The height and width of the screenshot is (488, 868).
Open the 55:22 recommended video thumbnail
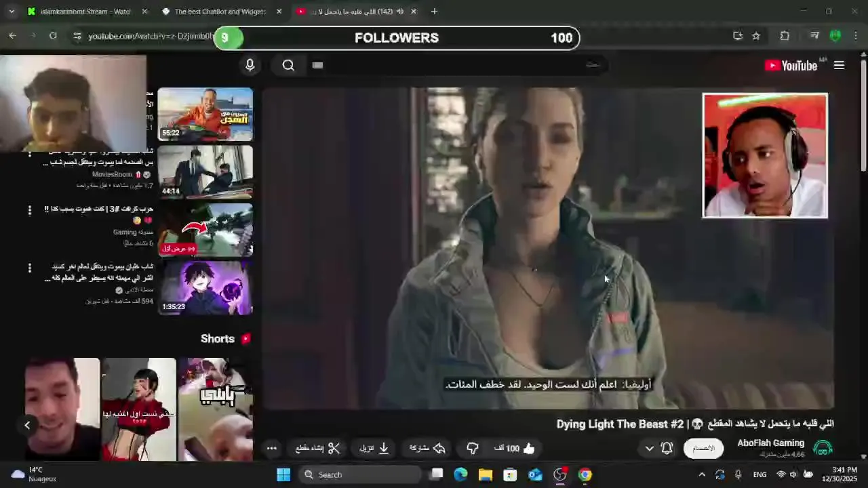205,114
